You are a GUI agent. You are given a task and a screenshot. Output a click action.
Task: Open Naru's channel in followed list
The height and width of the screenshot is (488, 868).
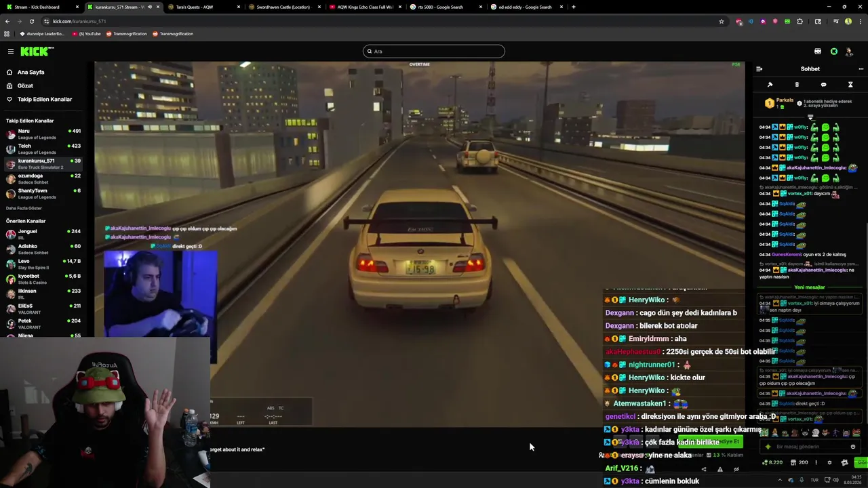point(43,134)
